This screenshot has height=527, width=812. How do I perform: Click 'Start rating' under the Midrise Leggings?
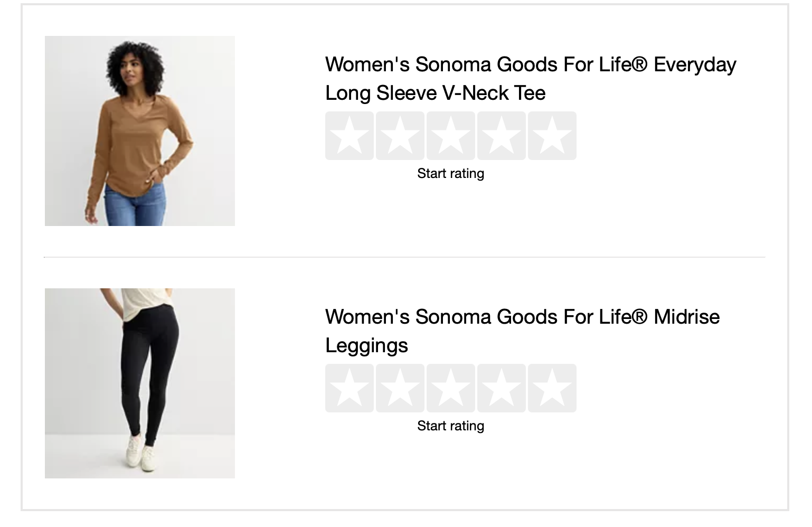(x=450, y=426)
